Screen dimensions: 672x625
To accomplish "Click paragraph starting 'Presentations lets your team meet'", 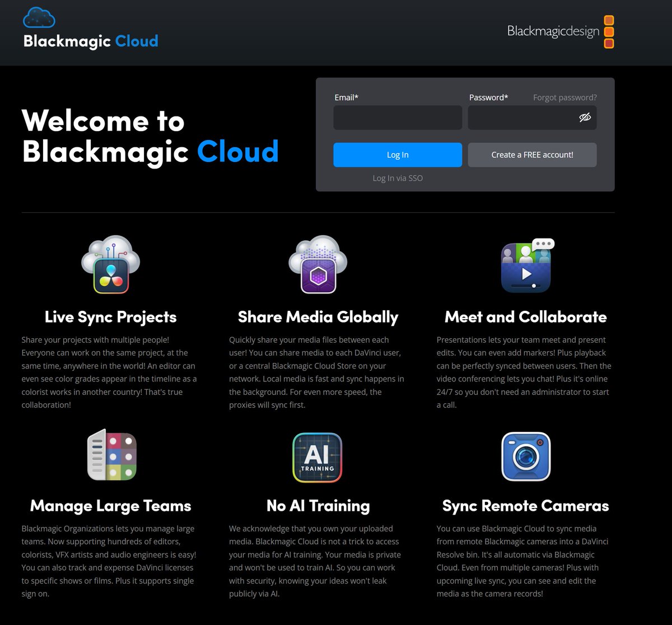I will [x=524, y=372].
